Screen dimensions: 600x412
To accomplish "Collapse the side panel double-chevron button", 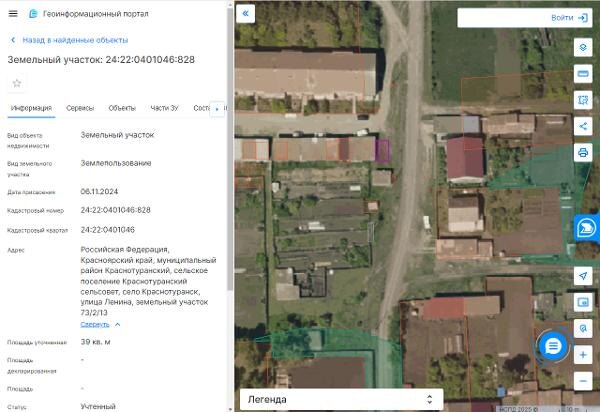I will click(246, 13).
